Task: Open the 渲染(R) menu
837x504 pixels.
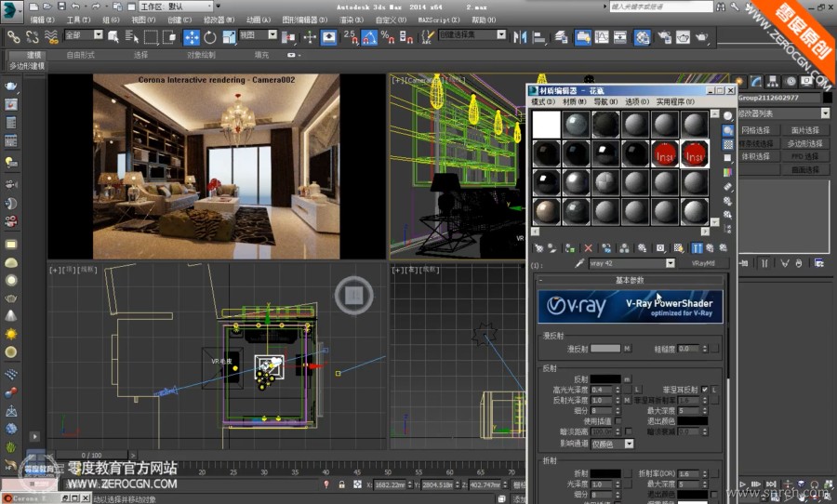Action: click(x=352, y=20)
